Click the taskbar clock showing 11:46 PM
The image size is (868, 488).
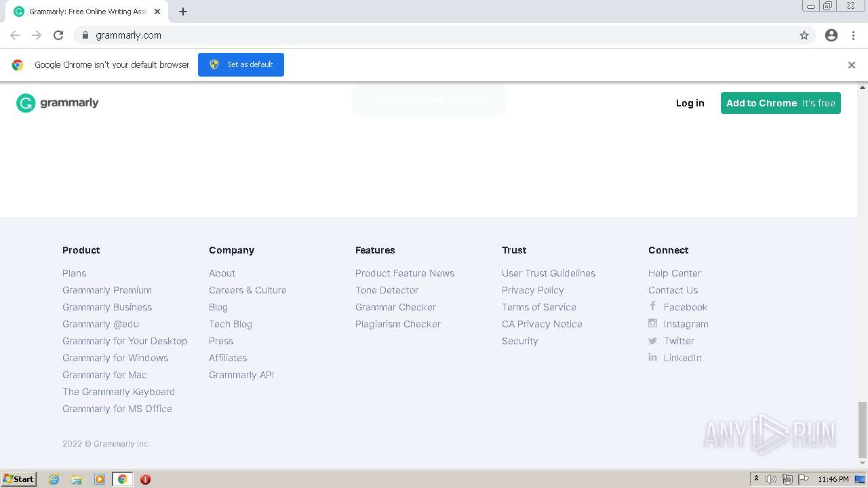pos(833,479)
